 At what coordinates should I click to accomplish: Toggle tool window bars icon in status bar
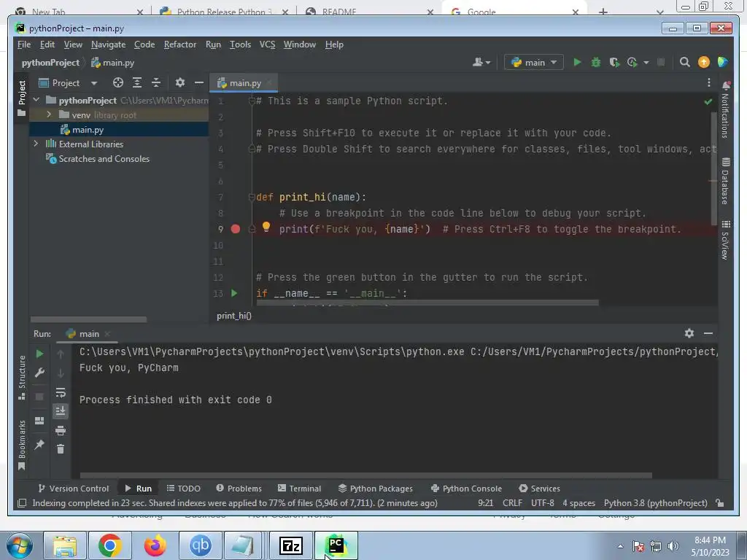pos(22,503)
